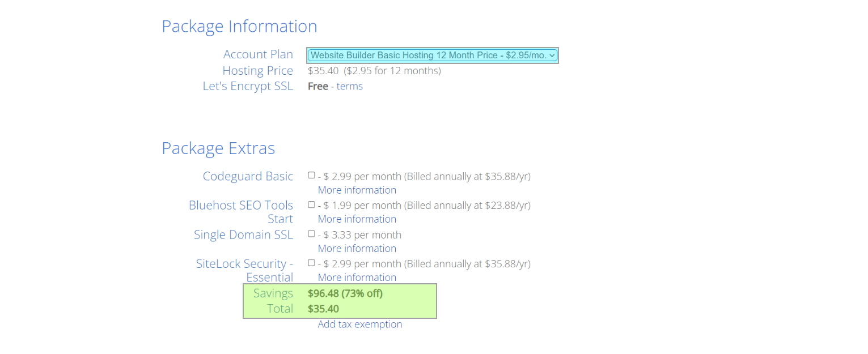Enable the Codeguard Basic checkbox
The height and width of the screenshot is (354, 868).
tap(311, 176)
